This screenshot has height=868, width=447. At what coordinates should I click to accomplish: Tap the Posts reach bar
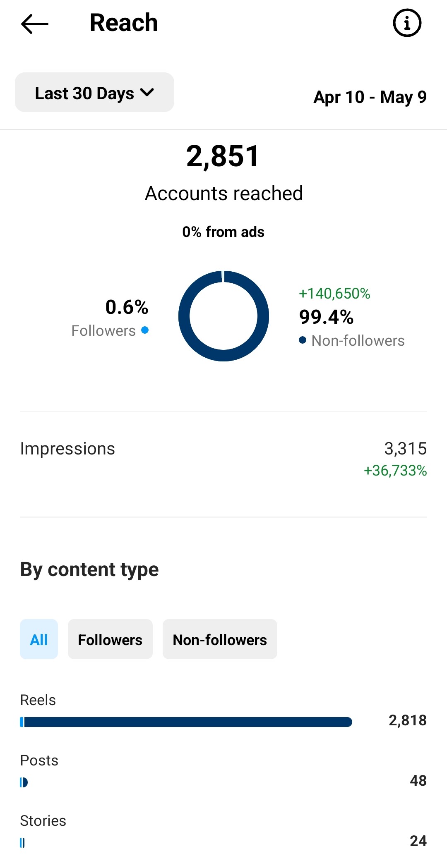coord(24,782)
